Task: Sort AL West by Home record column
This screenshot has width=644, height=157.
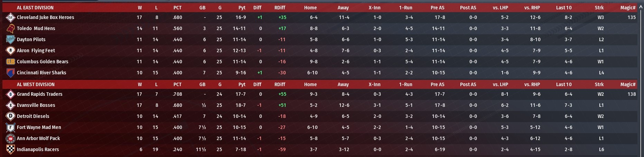Action: tap(310, 84)
